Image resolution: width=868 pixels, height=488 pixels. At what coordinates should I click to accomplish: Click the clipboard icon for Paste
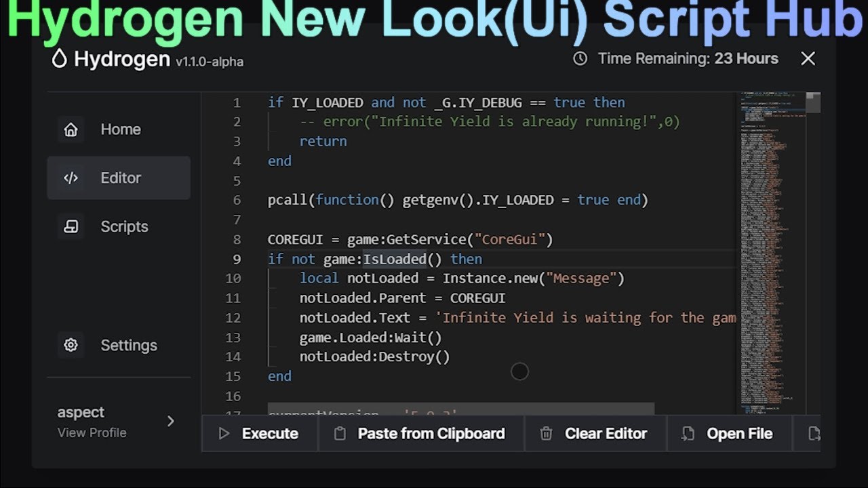click(340, 434)
